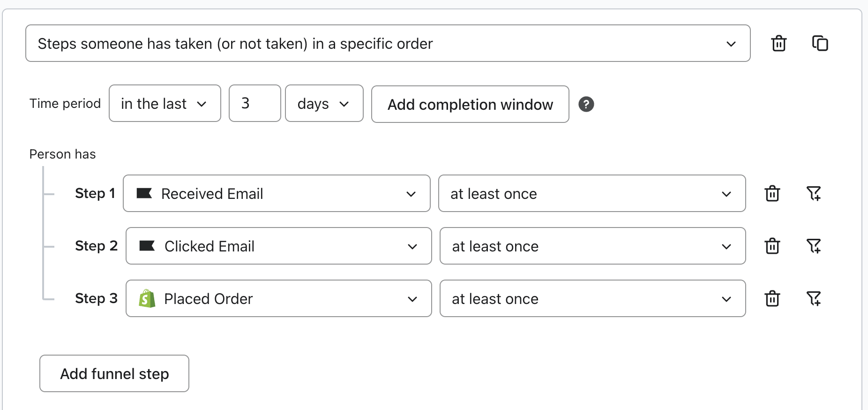This screenshot has height=410, width=868.
Task: Open the 'days' unit dropdown
Action: pos(324,103)
